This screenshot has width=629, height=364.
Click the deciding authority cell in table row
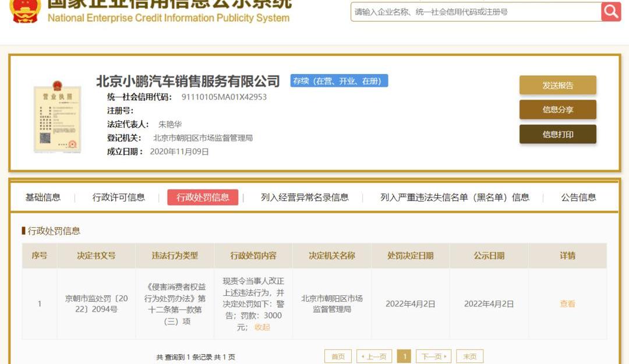332,304
